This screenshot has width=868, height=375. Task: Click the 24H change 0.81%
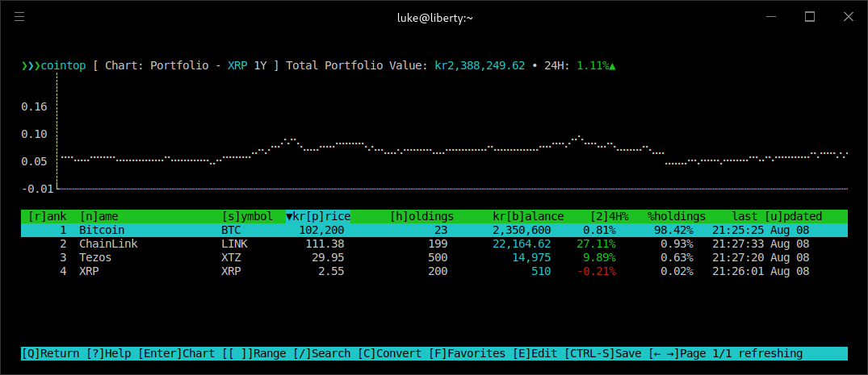coord(599,230)
